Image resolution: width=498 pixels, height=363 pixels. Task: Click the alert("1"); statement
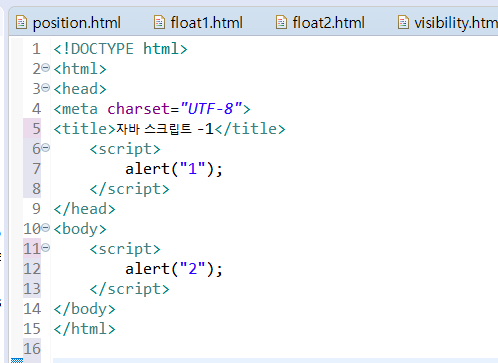click(x=174, y=169)
